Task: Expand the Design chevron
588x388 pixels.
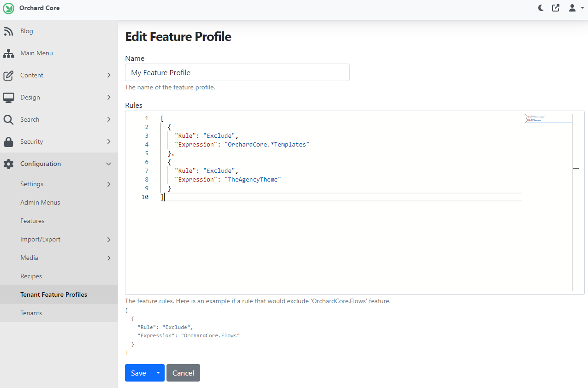Action: (109, 97)
